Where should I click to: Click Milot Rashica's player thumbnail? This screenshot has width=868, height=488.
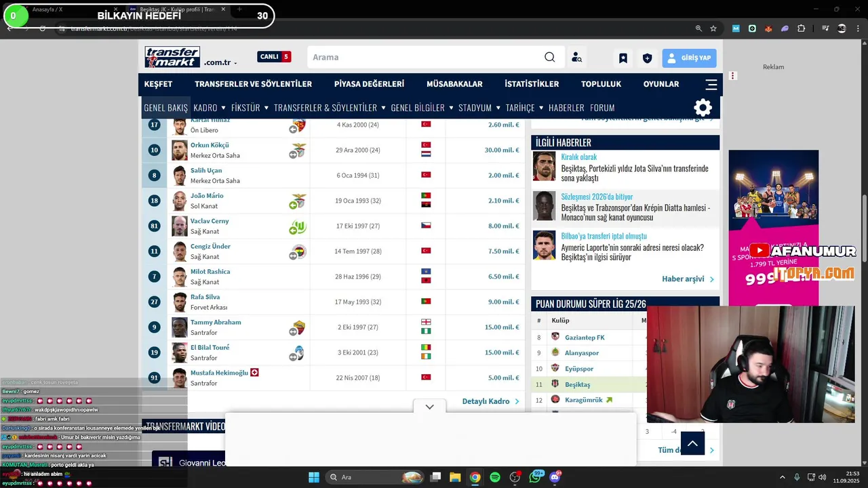tap(180, 277)
